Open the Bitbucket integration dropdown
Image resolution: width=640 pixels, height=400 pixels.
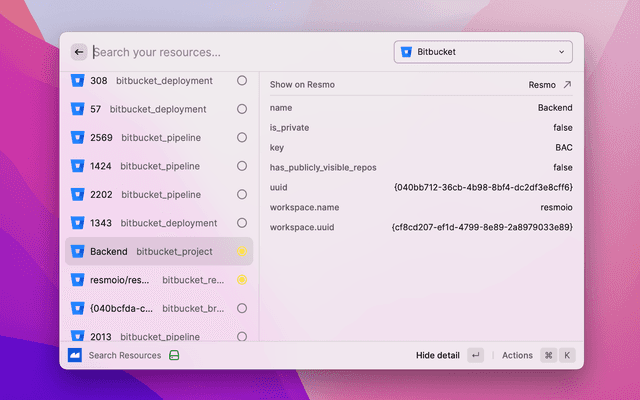[483, 51]
